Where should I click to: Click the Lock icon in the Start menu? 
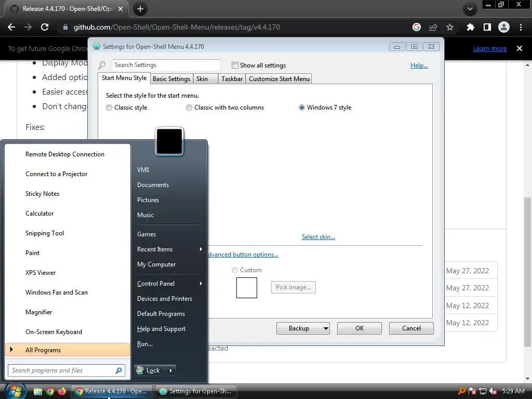point(140,370)
